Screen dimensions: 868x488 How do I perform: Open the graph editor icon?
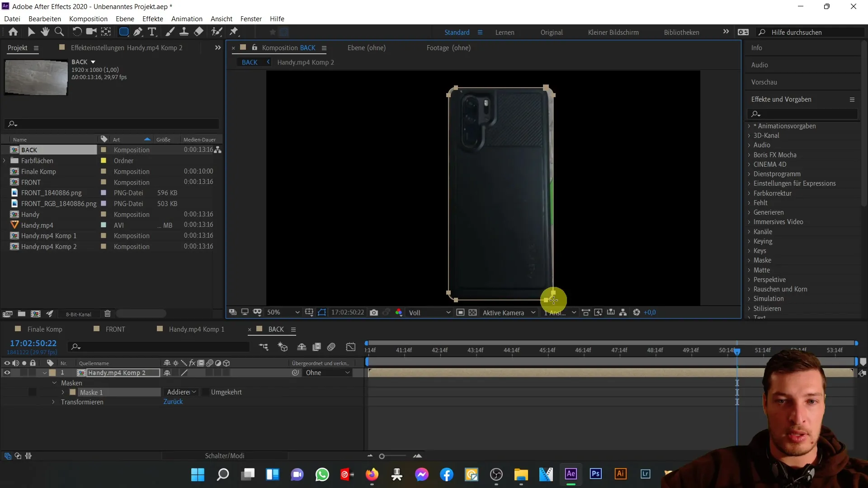pos(351,347)
